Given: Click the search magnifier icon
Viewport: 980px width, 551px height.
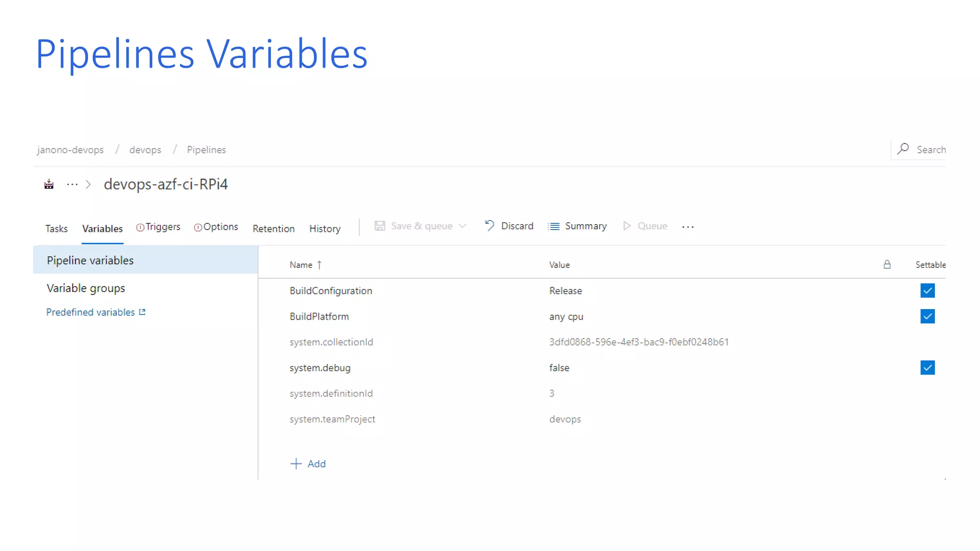Looking at the screenshot, I should tap(903, 149).
